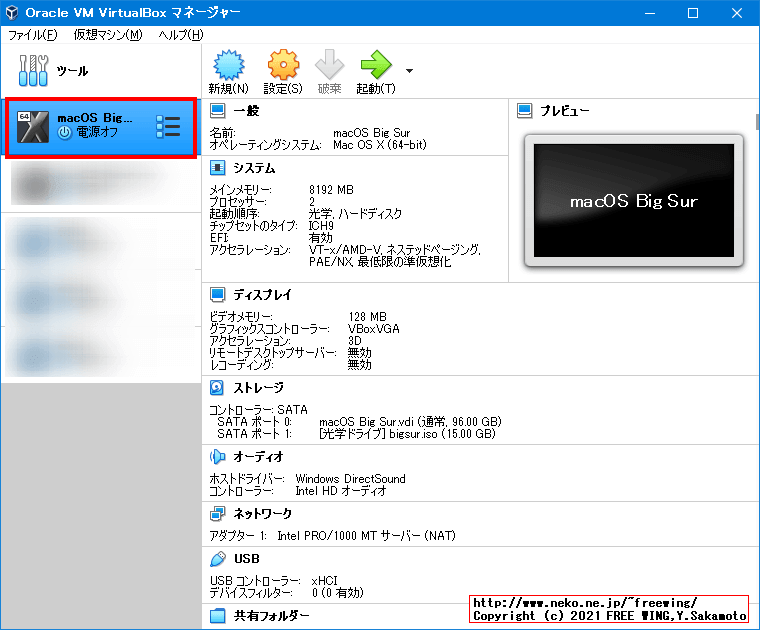Click the VirtualBox cube icon in title bar

(x=12, y=13)
